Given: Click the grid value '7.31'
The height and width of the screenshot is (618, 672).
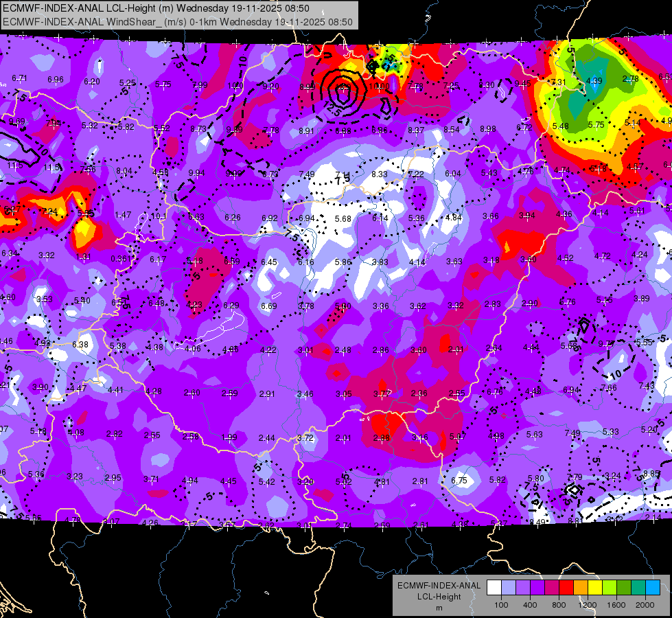Looking at the screenshot, I should pos(559,82).
